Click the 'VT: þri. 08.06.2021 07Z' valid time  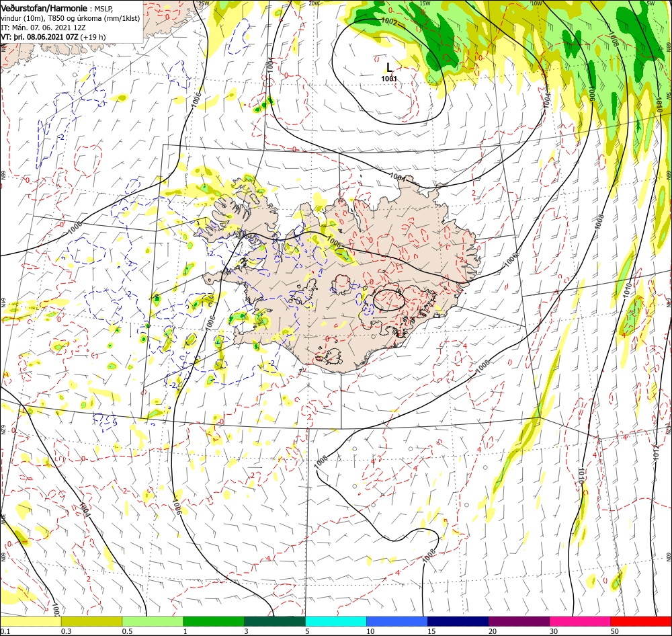[40, 37]
